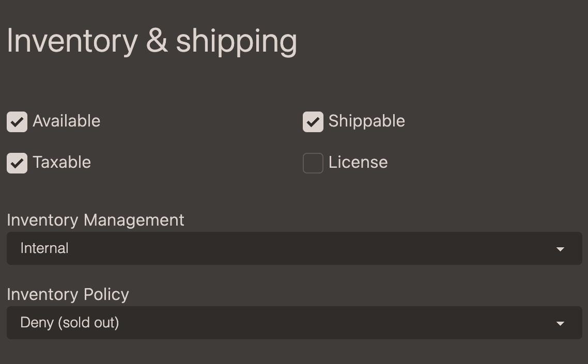Click the Inventory Policy field label

(x=68, y=294)
